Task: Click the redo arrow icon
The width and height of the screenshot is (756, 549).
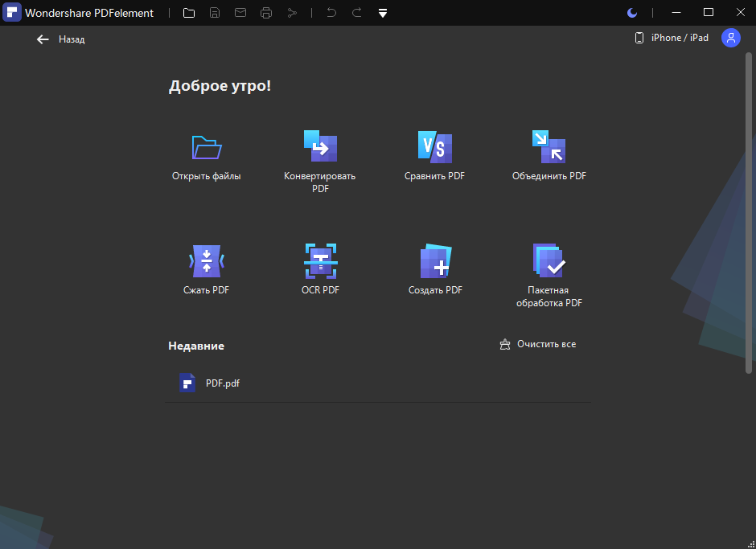Action: [357, 13]
